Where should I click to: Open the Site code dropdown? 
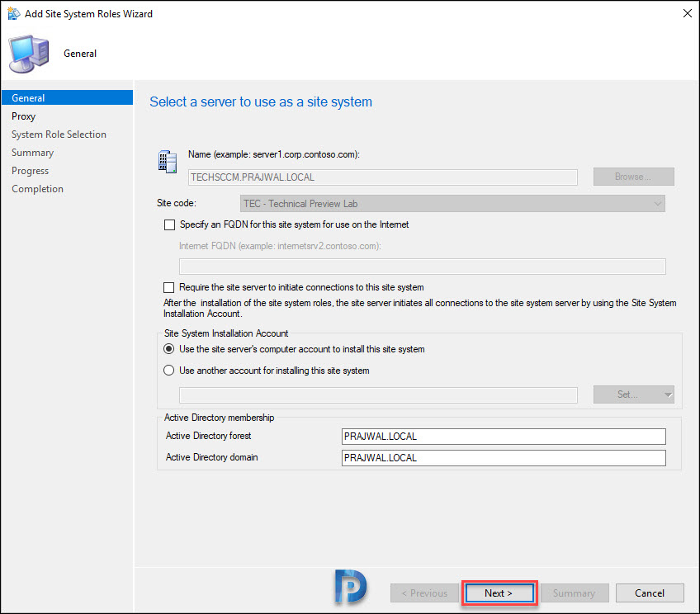452,204
